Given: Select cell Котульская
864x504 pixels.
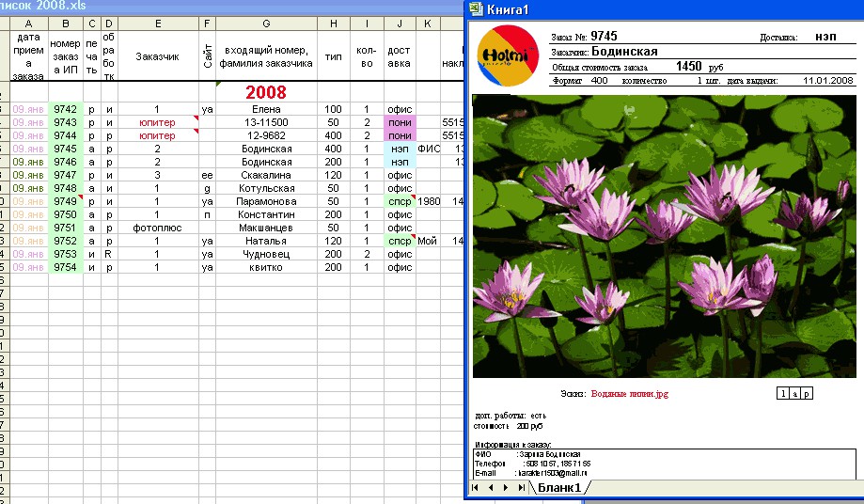Looking at the screenshot, I should (x=266, y=188).
